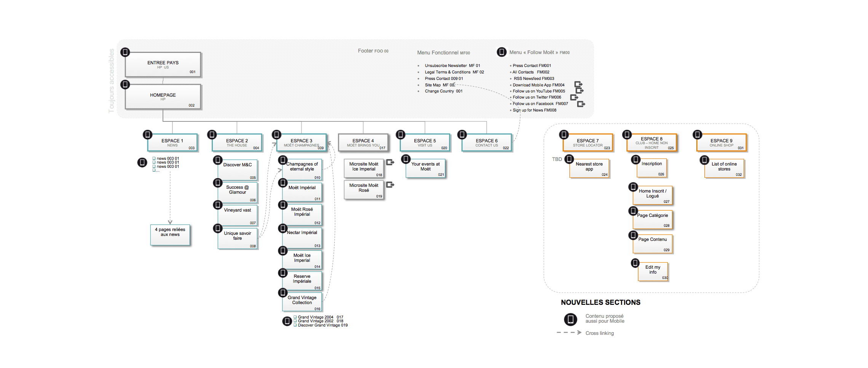Click the mobile icon on ESPACE 3 box
This screenshot has height=368, width=868.
pyautogui.click(x=277, y=135)
